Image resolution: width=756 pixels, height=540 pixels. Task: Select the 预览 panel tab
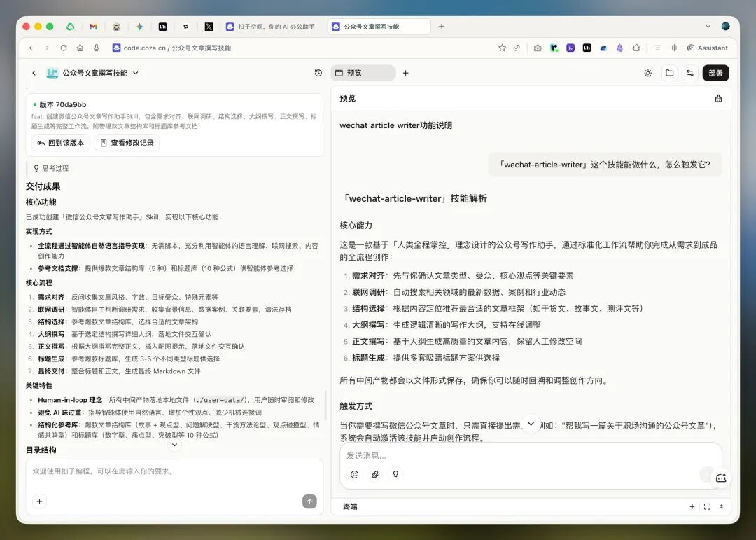363,73
